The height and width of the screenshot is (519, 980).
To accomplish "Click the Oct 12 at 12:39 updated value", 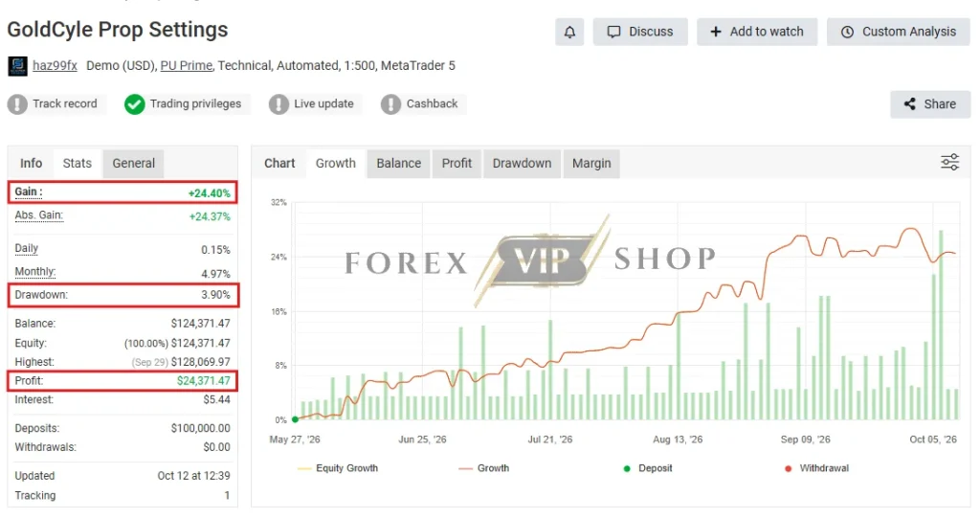I will pos(193,476).
